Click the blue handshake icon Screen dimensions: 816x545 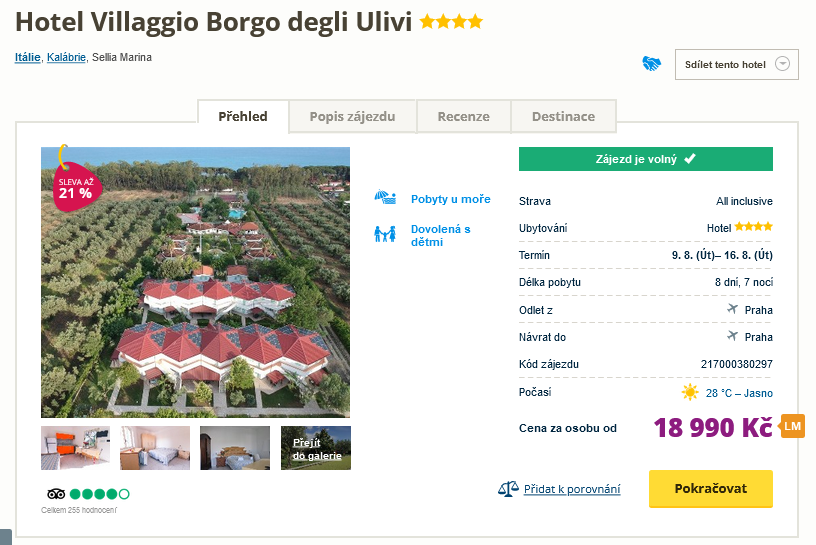(652, 64)
